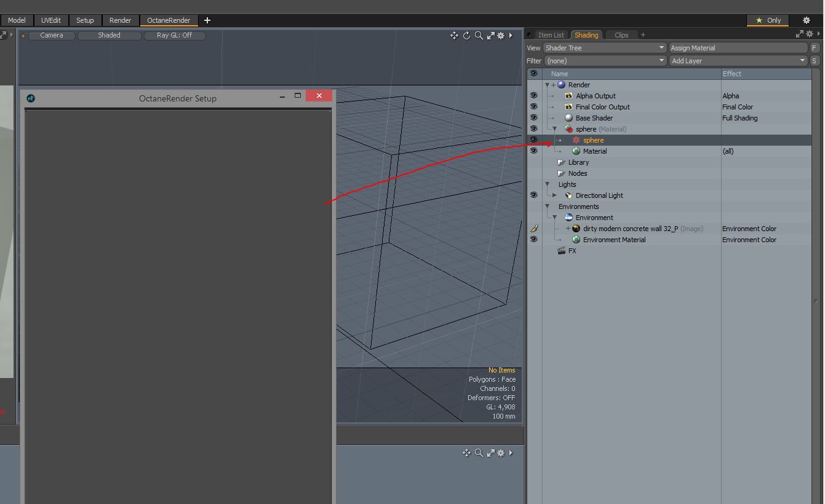Hide the Final Color Output layer
The width and height of the screenshot is (825, 504).
coord(534,107)
